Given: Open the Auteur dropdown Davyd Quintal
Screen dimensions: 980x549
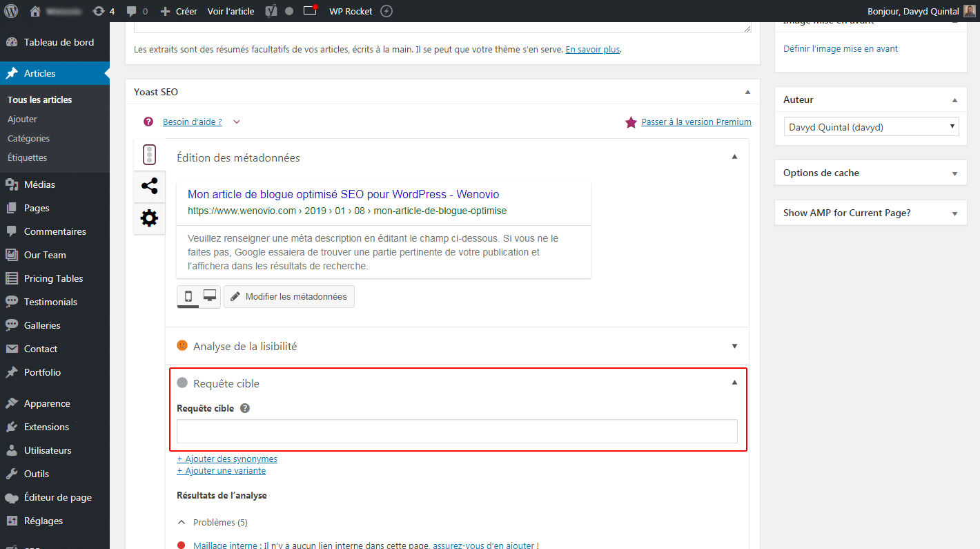Looking at the screenshot, I should (872, 127).
